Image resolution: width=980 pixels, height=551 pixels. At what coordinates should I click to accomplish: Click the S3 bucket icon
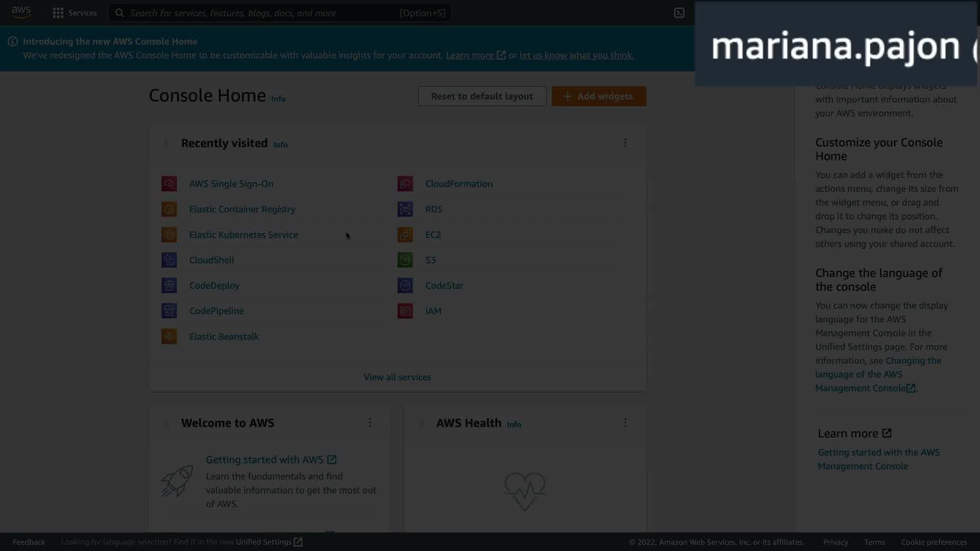pos(405,260)
